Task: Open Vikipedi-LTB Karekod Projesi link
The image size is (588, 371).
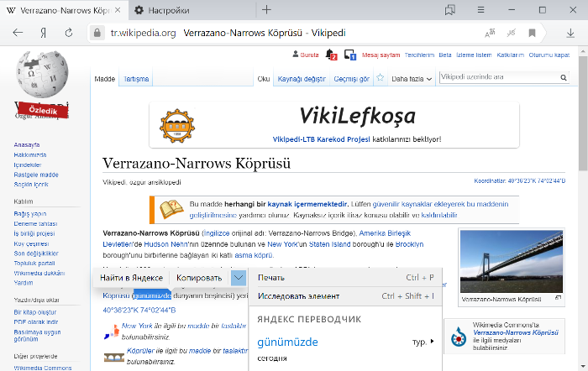Action: [x=322, y=139]
